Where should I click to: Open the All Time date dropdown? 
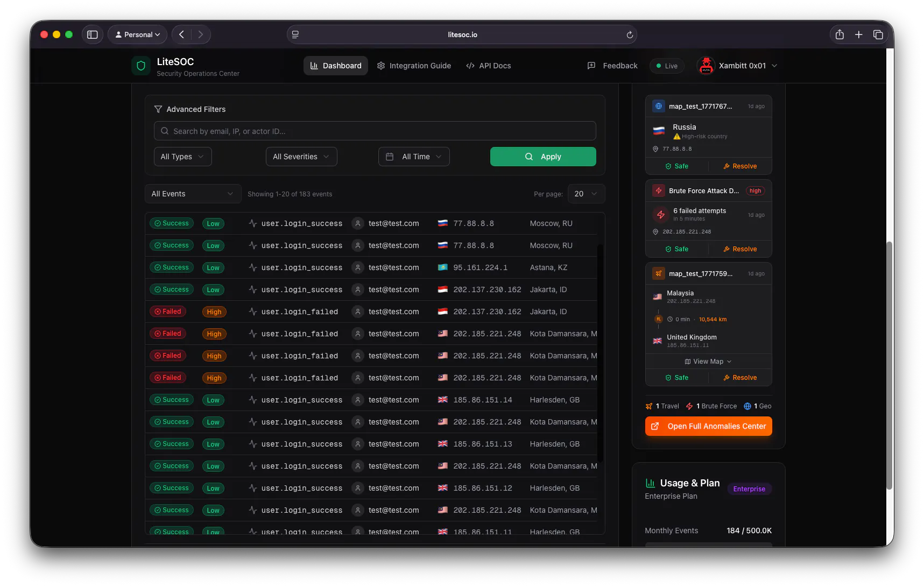click(414, 157)
